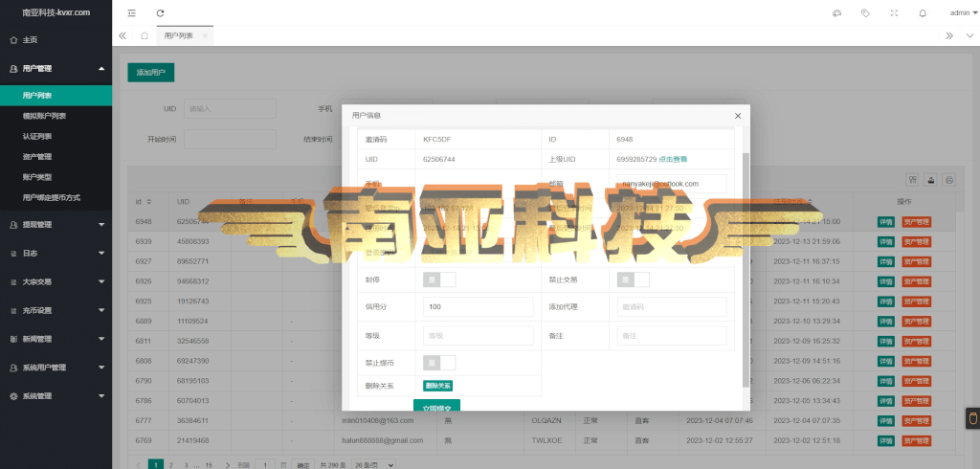Image resolution: width=980 pixels, height=469 pixels.
Task: Expand the 系统管理 sidebar group
Action: pyautogui.click(x=56, y=396)
